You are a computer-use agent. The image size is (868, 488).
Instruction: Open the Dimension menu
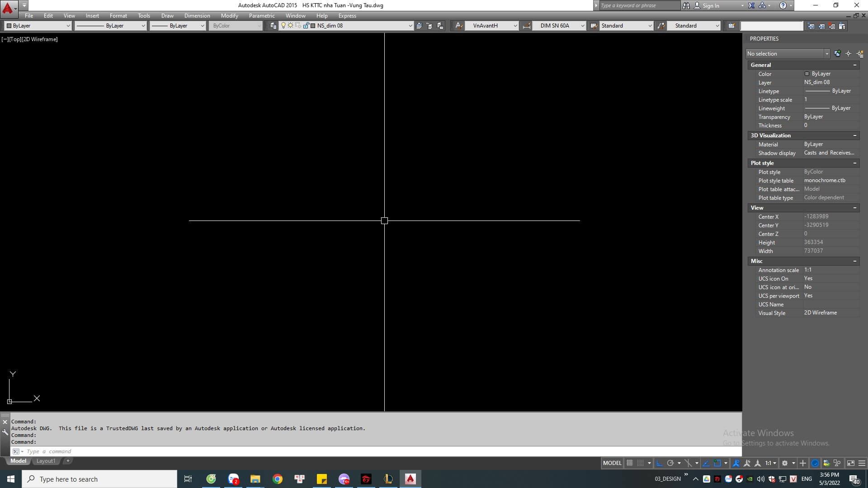[196, 15]
